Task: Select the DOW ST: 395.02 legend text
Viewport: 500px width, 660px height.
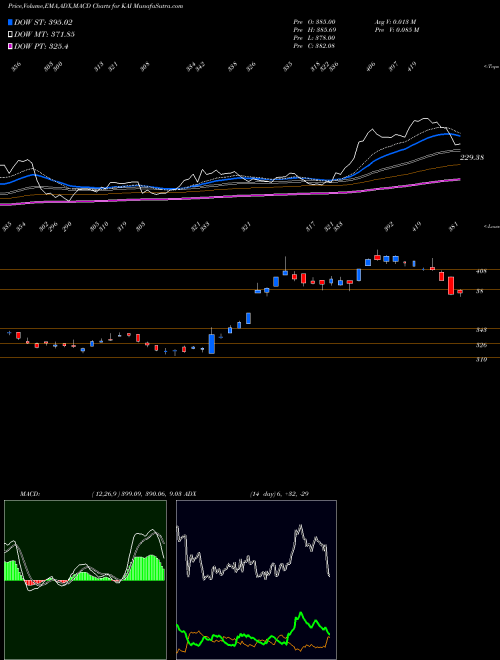Action: click(x=43, y=22)
